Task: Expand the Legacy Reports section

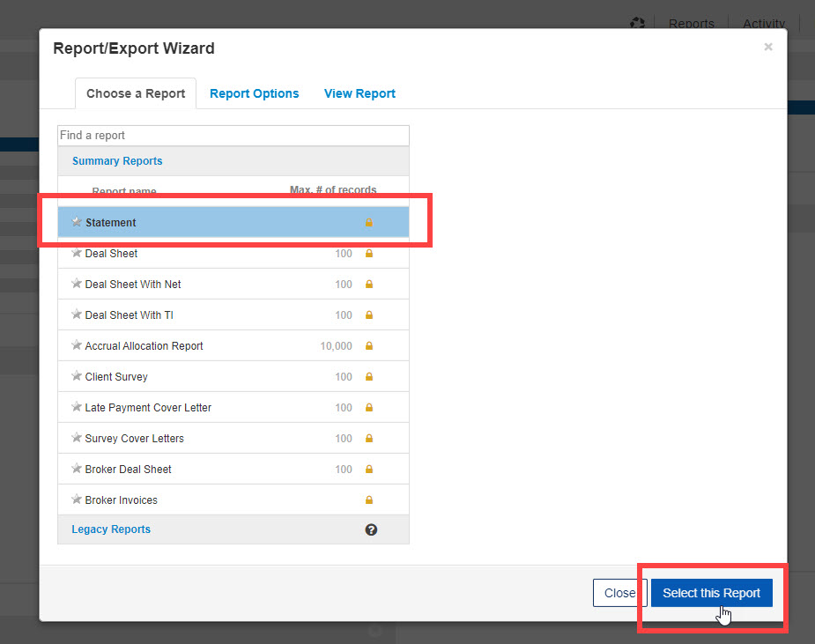Action: [x=111, y=529]
